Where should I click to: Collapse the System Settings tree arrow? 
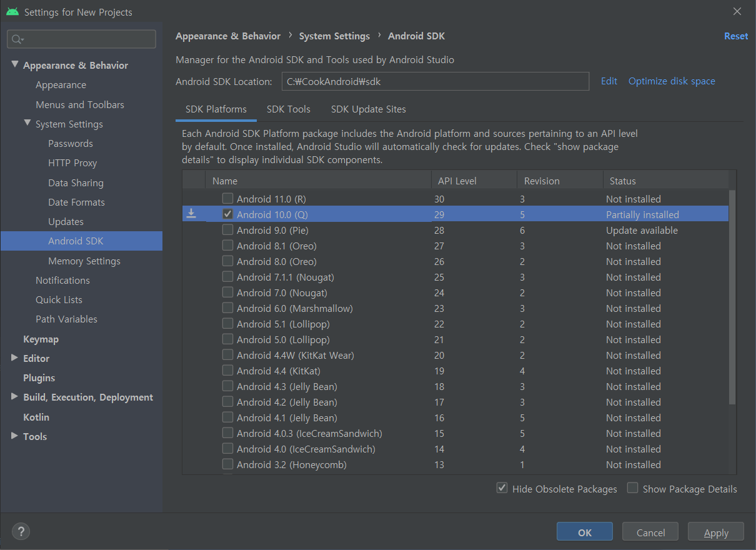[27, 124]
